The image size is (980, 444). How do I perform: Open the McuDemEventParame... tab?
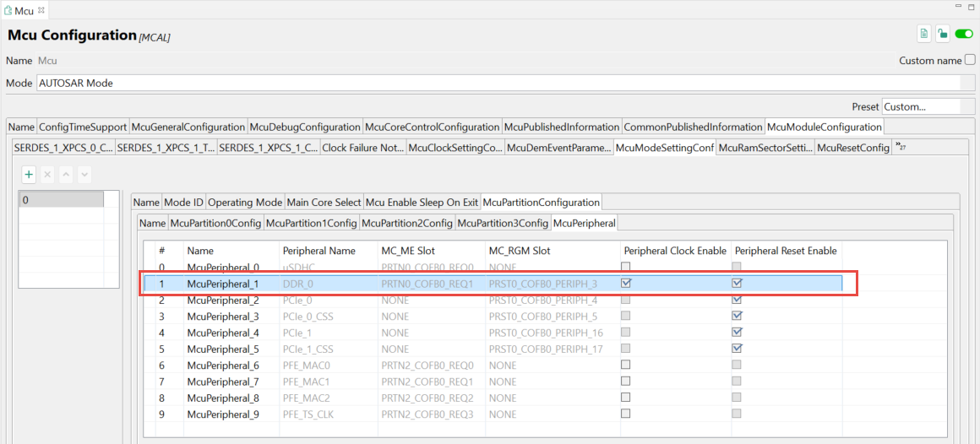[558, 148]
